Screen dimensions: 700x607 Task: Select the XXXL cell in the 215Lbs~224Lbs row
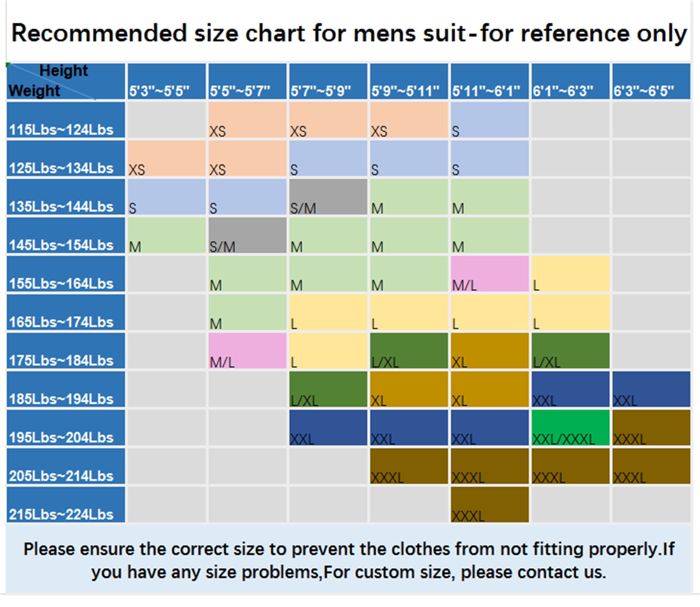pos(489,504)
